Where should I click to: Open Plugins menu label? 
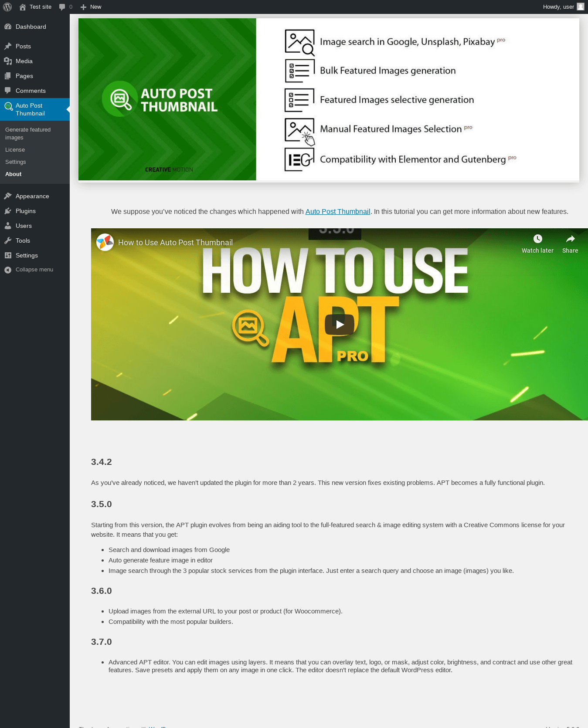pyautogui.click(x=26, y=211)
